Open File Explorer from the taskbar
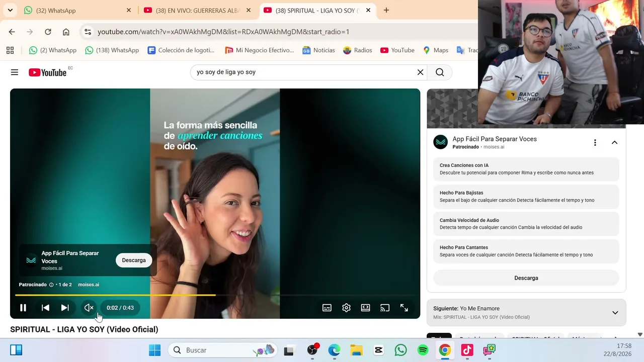This screenshot has height=362, width=644. pos(356,350)
